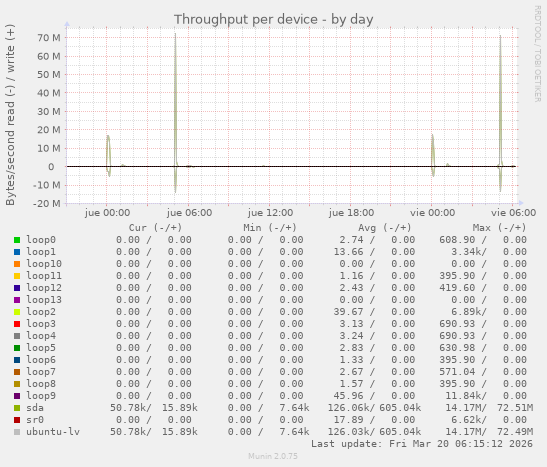The height and width of the screenshot is (467, 547).
Task: Select the loop7 device label
Action: click(x=41, y=372)
